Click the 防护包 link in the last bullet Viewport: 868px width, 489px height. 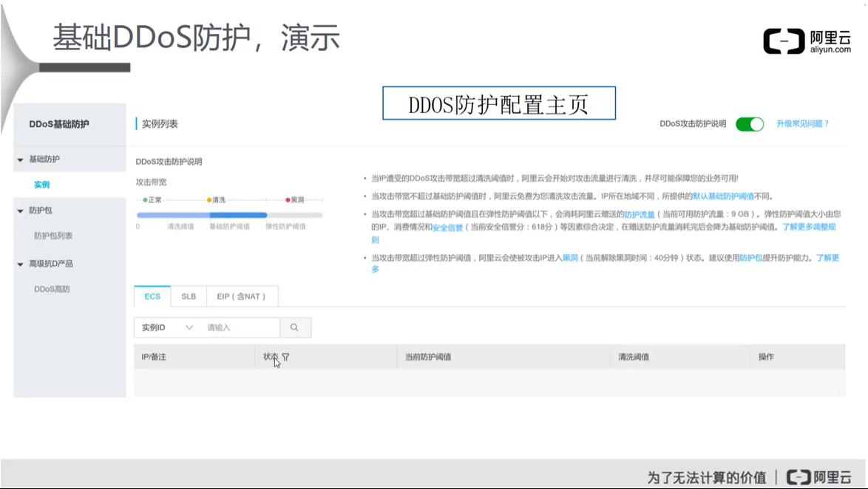750,258
